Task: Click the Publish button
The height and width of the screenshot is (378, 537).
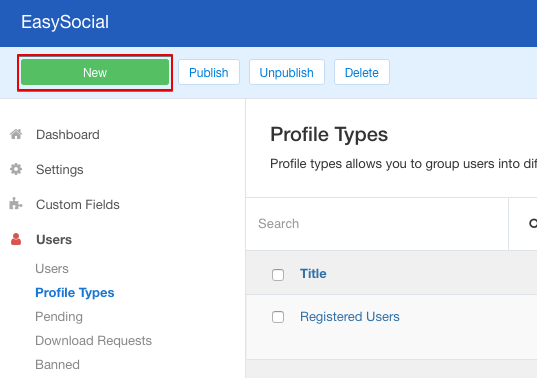Action: point(209,72)
